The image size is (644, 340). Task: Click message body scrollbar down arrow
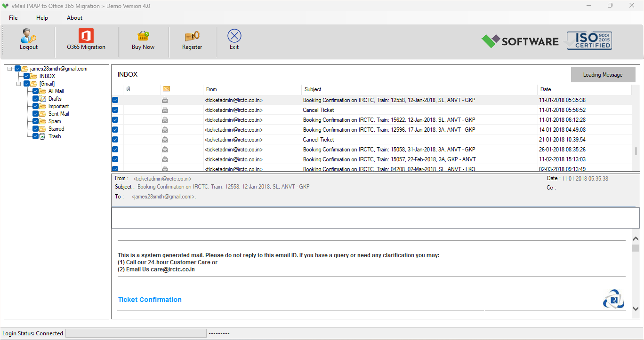tap(636, 309)
